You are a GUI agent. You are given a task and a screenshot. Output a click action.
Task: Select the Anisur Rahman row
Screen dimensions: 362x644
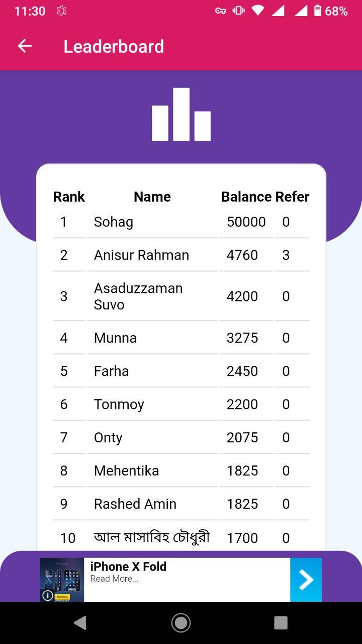pyautogui.click(x=181, y=255)
